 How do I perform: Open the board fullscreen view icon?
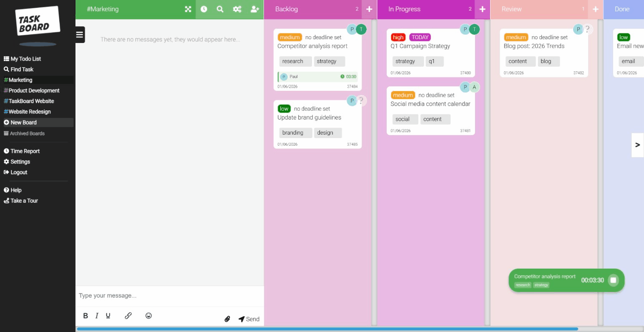coord(188,9)
